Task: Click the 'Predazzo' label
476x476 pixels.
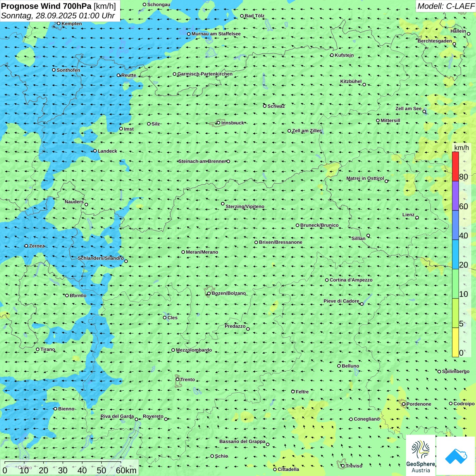Action: point(235,326)
